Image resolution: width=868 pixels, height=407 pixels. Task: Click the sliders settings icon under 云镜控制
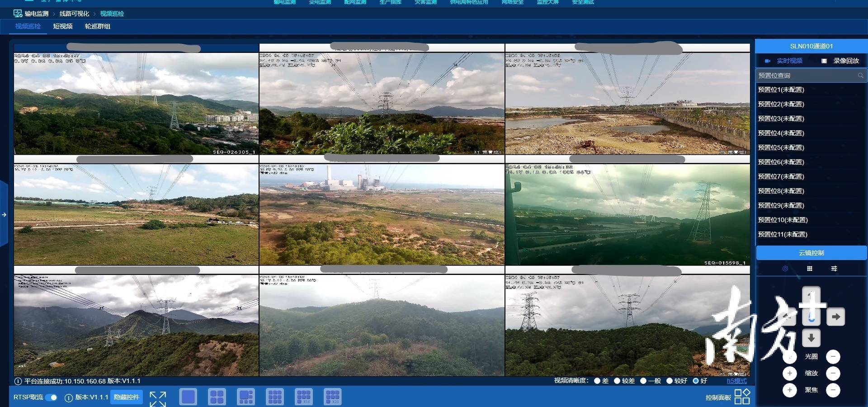(834, 269)
